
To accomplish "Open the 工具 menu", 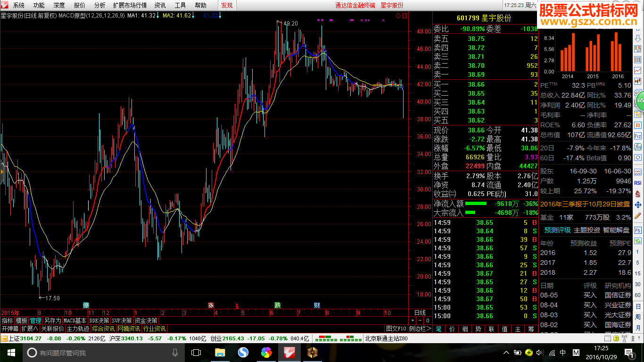I will (x=180, y=5).
